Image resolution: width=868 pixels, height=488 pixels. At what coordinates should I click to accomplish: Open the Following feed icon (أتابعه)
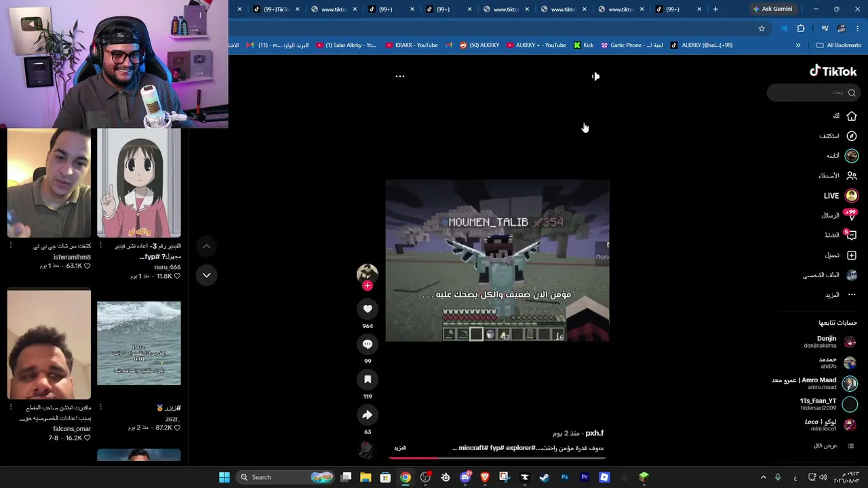pyautogui.click(x=852, y=155)
